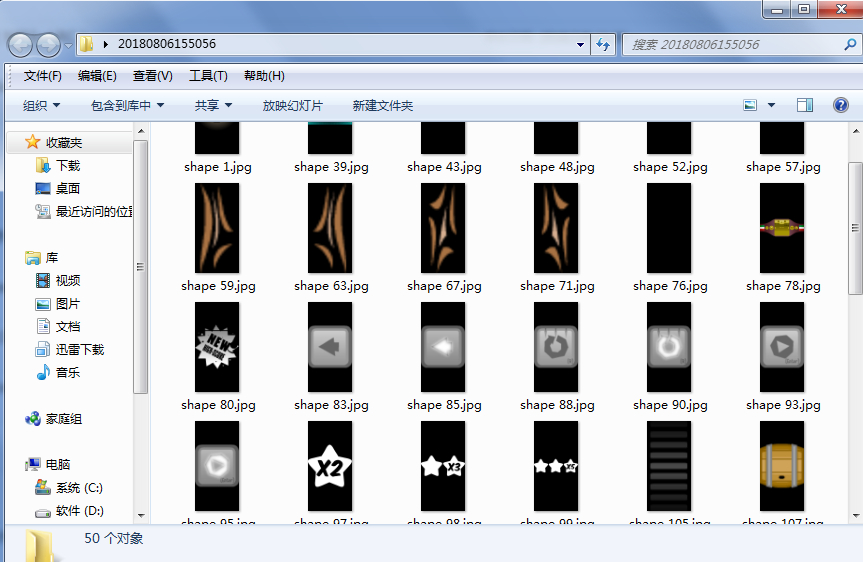
Task: Select the glowing play button thumbnail
Action: (x=217, y=466)
